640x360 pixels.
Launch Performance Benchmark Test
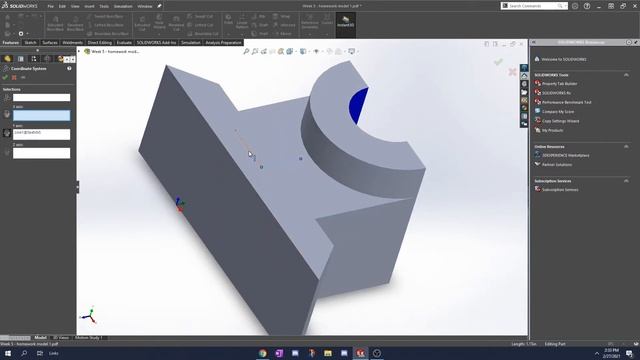[567, 102]
